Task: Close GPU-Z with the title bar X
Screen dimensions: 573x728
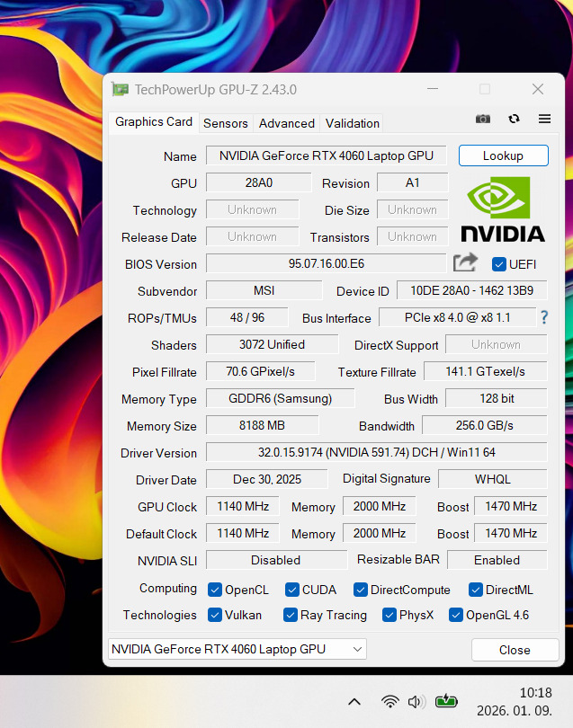Action: pos(538,89)
